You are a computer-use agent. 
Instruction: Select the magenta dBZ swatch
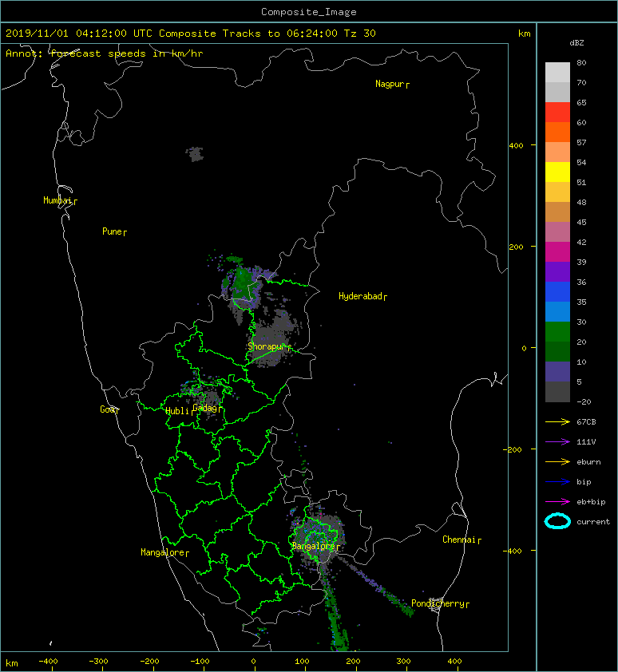pyautogui.click(x=557, y=251)
